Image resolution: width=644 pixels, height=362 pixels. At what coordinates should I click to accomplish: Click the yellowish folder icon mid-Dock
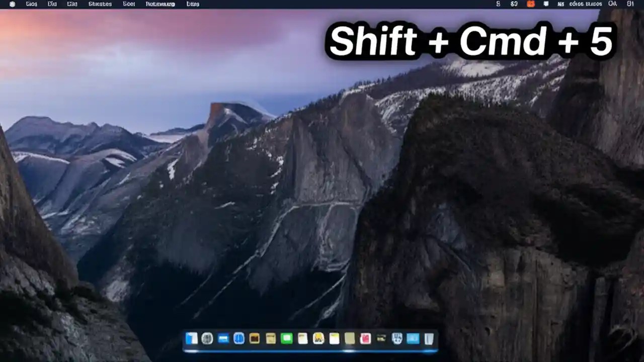pos(349,338)
